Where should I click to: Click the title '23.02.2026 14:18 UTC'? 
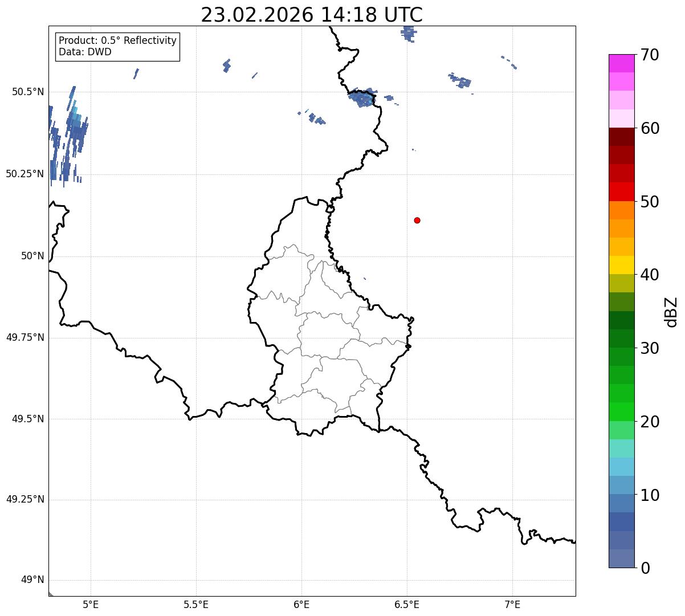pos(312,14)
